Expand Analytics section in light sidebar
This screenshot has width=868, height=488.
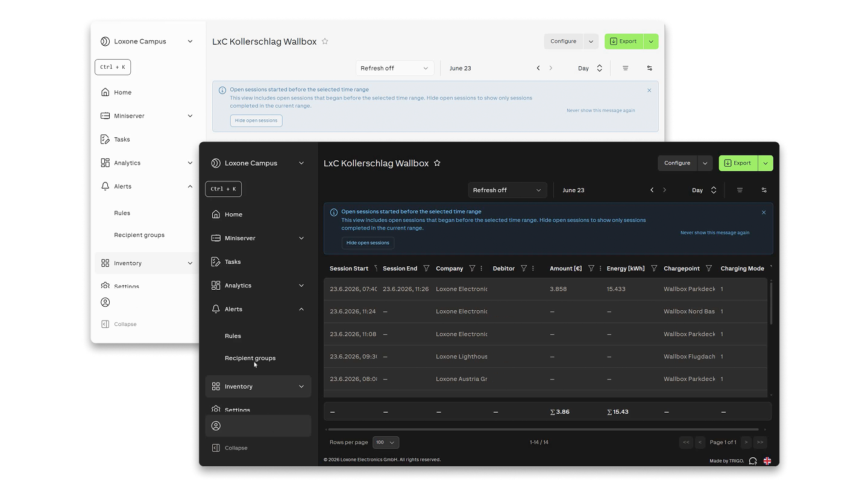pyautogui.click(x=190, y=163)
